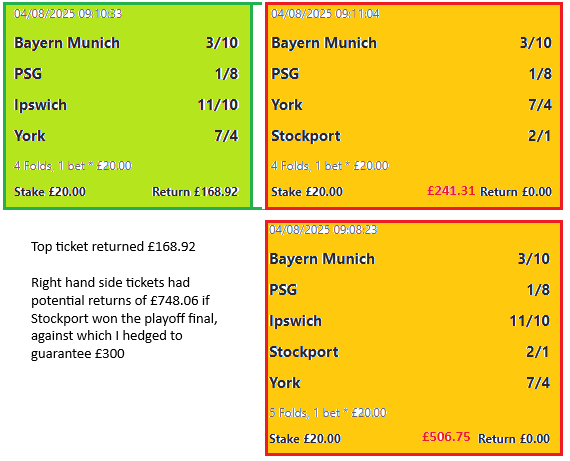This screenshot has width=570, height=461.
Task: Click Stockport 2/1 in the 5-fold ticket
Action: [x=410, y=352]
